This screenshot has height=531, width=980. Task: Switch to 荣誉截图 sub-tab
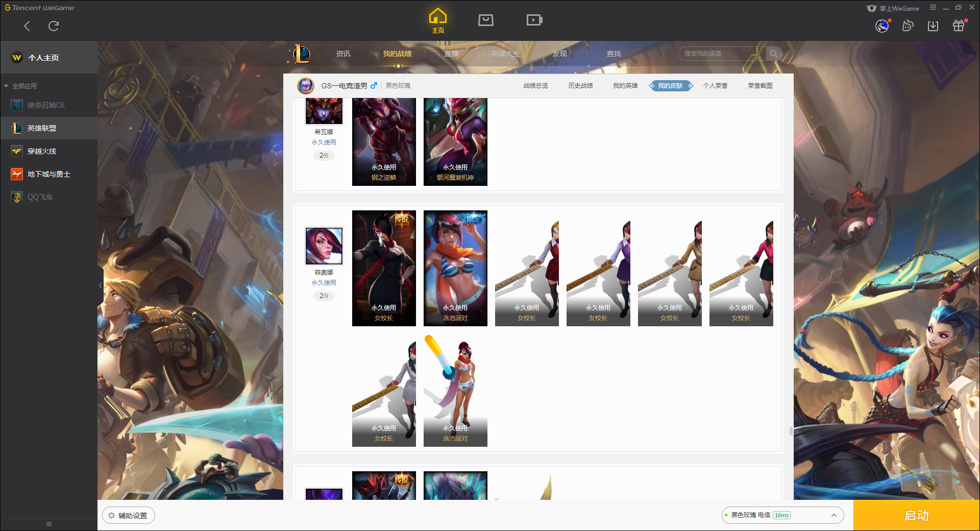[760, 86]
